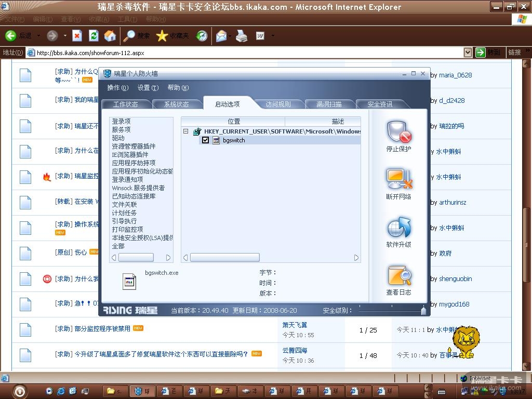Click the IE Refresh icon
Image resolution: width=532 pixels, height=399 pixels.
[x=94, y=35]
